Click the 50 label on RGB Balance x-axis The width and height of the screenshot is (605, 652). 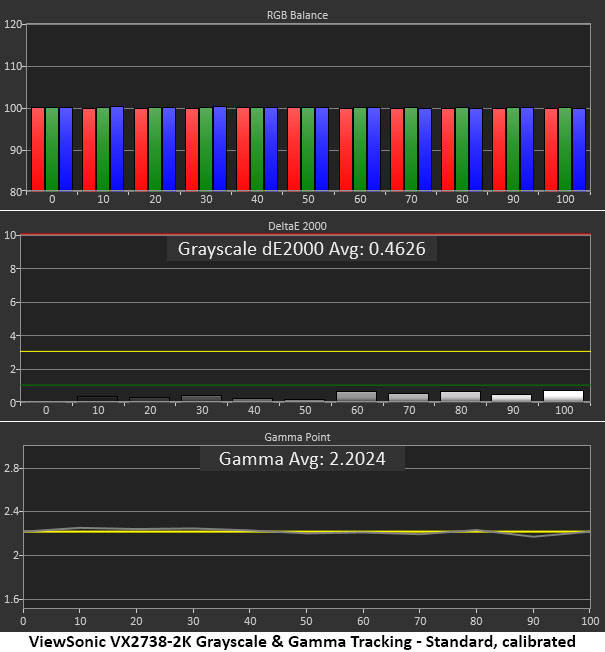[308, 199]
